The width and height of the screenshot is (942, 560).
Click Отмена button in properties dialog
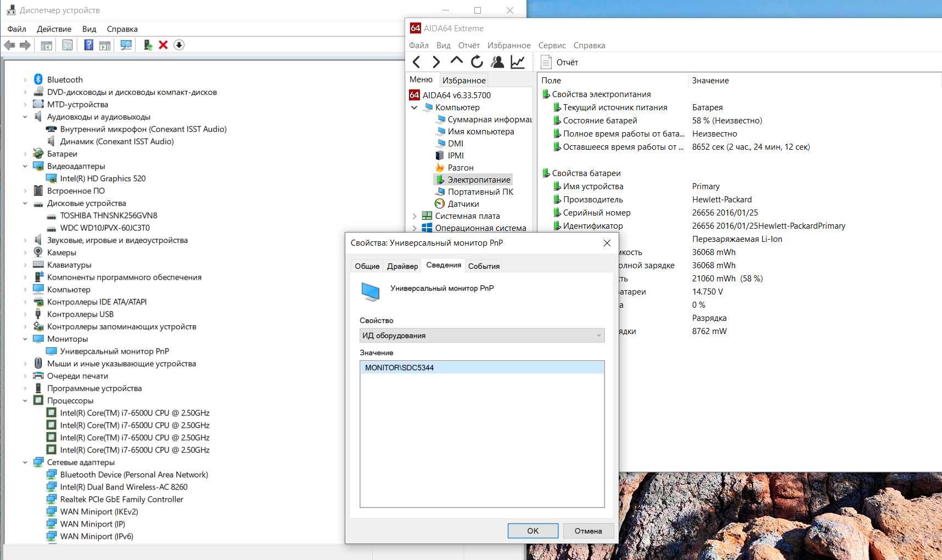(588, 530)
